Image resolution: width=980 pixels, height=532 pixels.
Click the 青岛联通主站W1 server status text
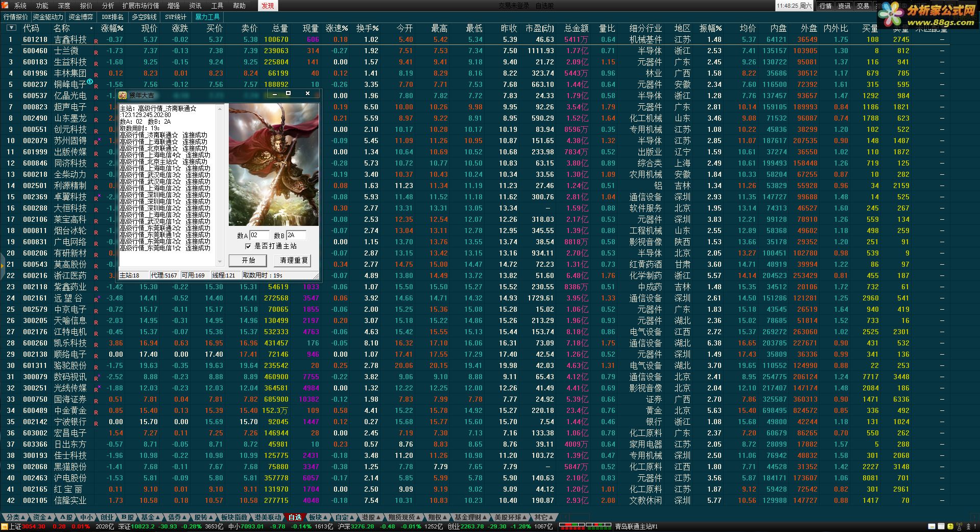pyautogui.click(x=636, y=526)
